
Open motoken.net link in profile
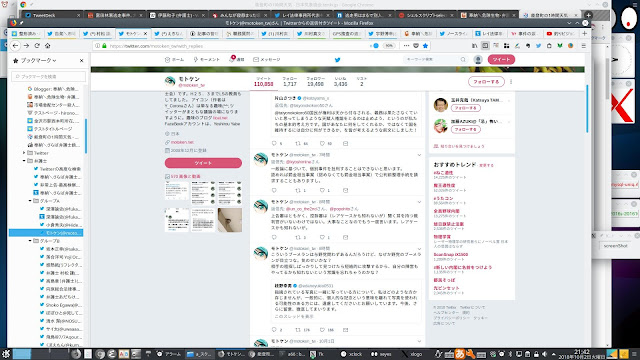[182, 142]
